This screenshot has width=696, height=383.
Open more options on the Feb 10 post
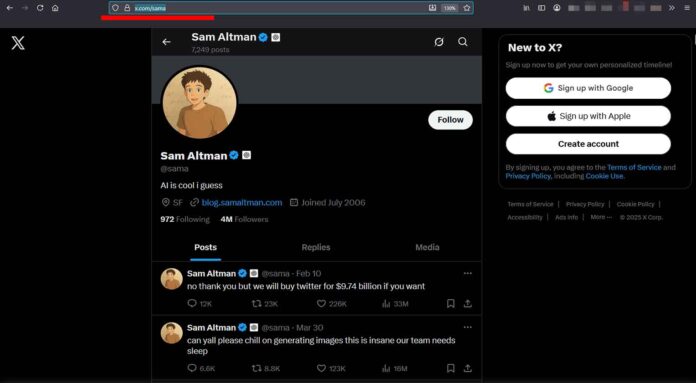click(x=467, y=273)
